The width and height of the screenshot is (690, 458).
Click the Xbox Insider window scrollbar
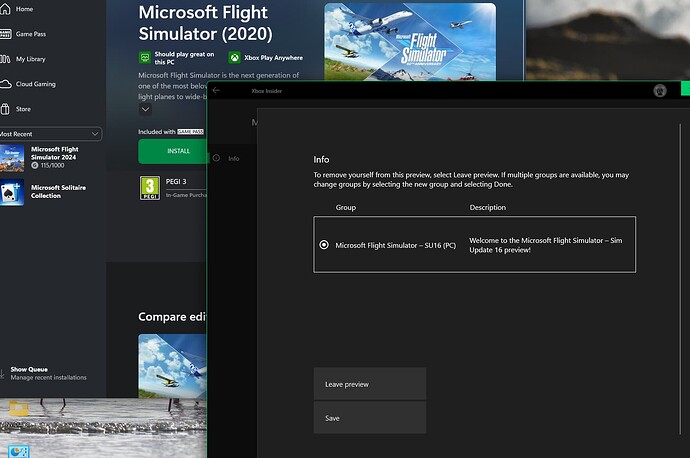coord(680,279)
